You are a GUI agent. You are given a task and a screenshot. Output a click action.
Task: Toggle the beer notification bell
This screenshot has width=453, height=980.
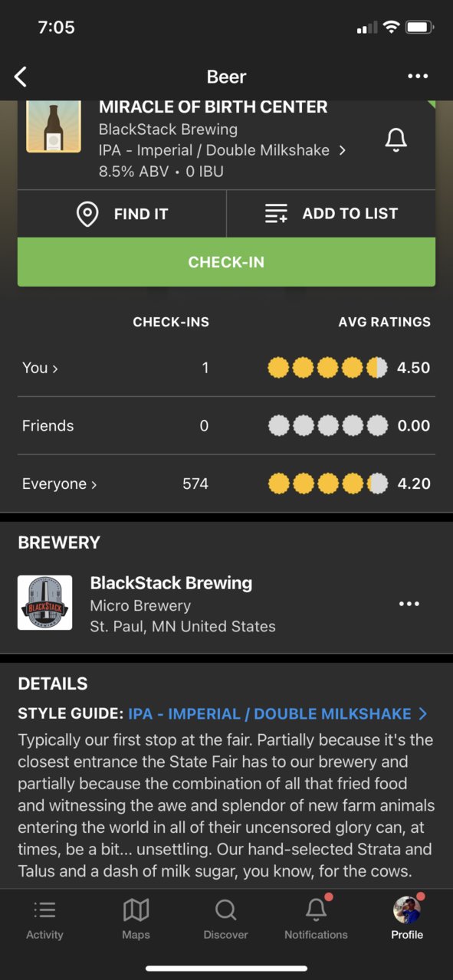(x=396, y=139)
